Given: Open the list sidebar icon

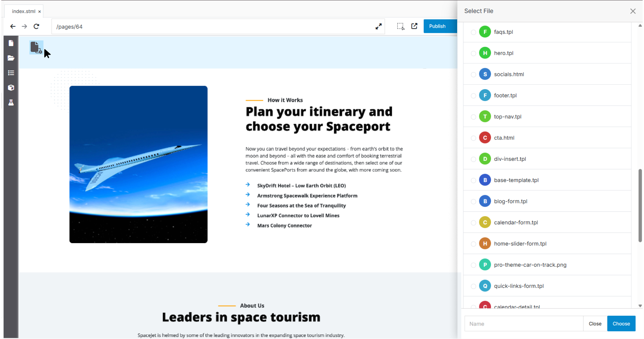Looking at the screenshot, I should 11,73.
